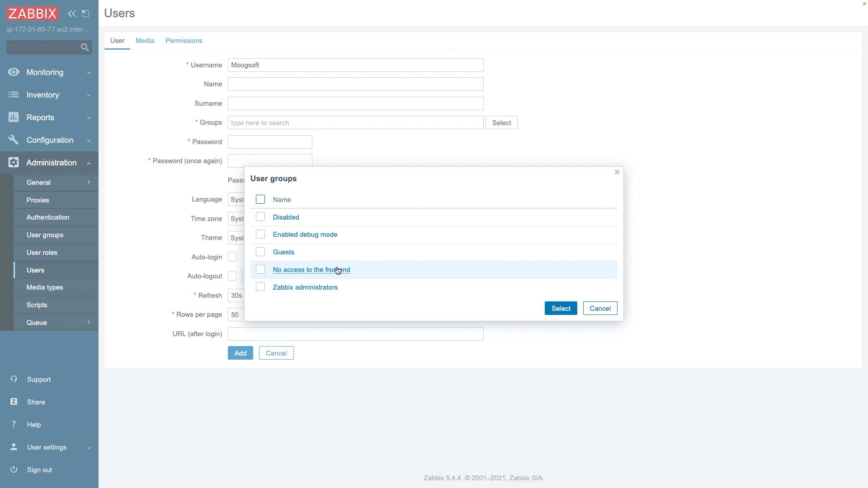Expand the General submenu arrow
Viewport: 868px width, 488px height.
[89, 182]
